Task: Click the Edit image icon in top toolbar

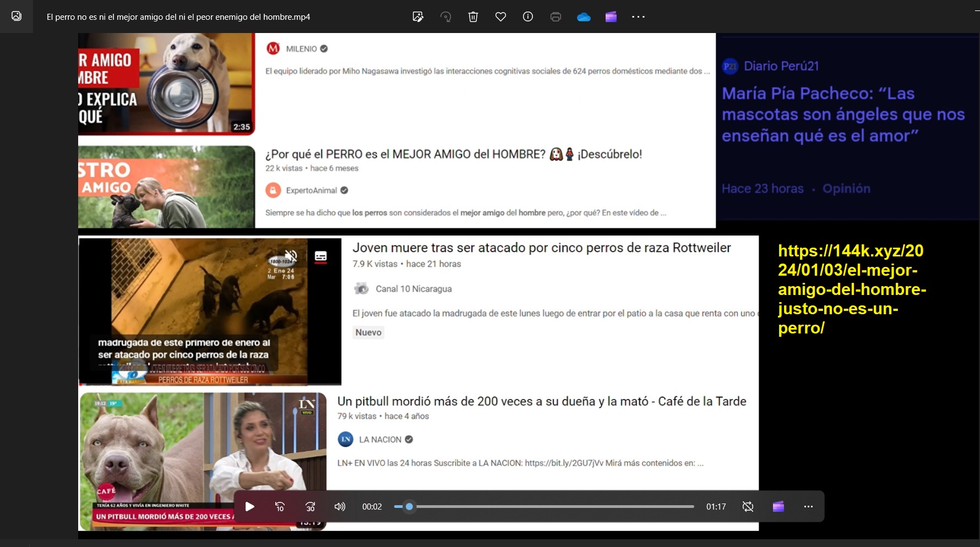Action: tap(418, 17)
